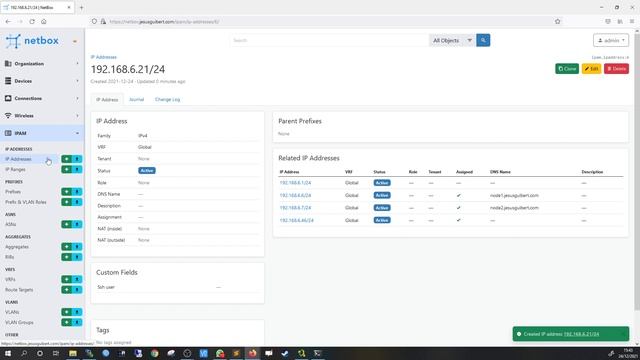Click the yellow Edit button
This screenshot has width=640, height=360.
point(591,69)
